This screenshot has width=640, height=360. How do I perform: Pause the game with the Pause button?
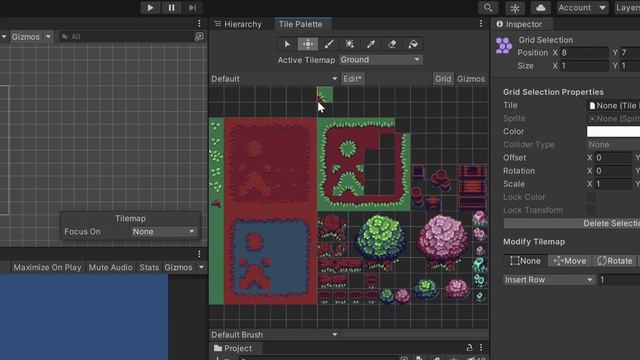pyautogui.click(x=171, y=8)
